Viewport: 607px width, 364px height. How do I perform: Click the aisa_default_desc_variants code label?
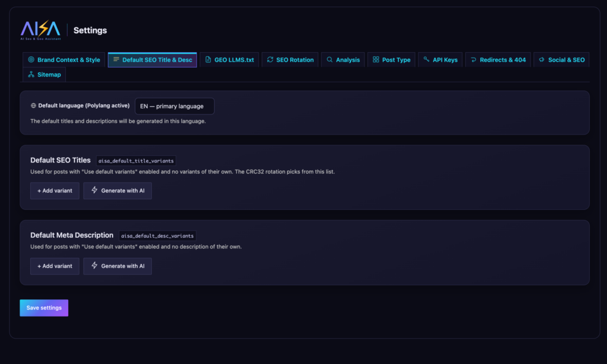[157, 235]
